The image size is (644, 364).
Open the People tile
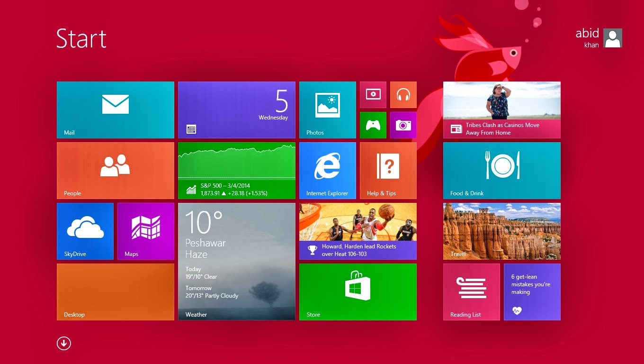click(116, 171)
